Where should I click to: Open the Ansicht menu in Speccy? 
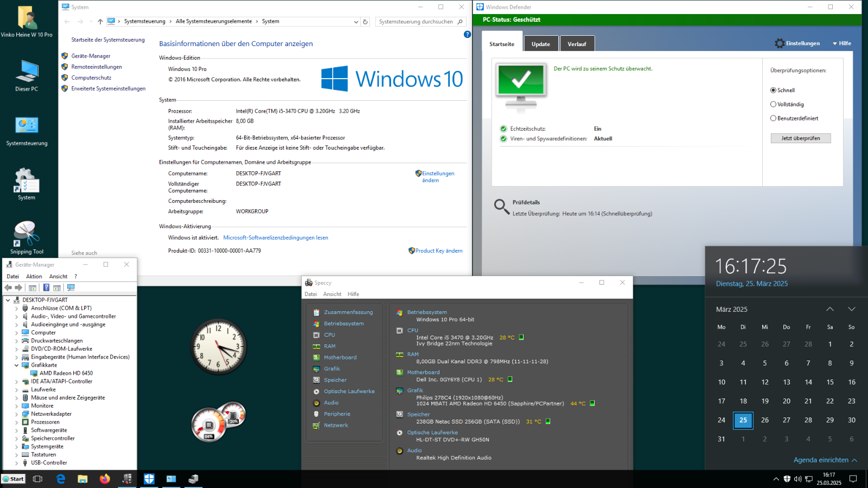(x=332, y=294)
